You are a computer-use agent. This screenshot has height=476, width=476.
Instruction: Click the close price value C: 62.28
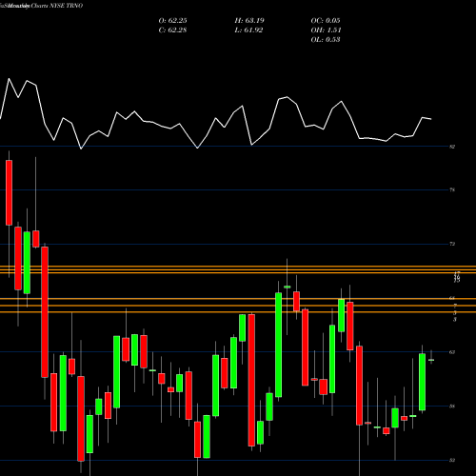click(172, 30)
